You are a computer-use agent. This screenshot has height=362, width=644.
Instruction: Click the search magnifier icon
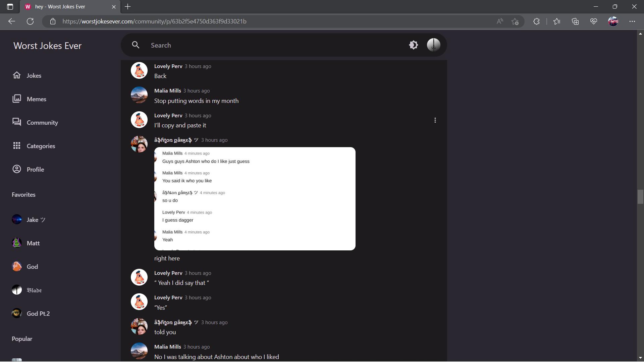click(136, 45)
